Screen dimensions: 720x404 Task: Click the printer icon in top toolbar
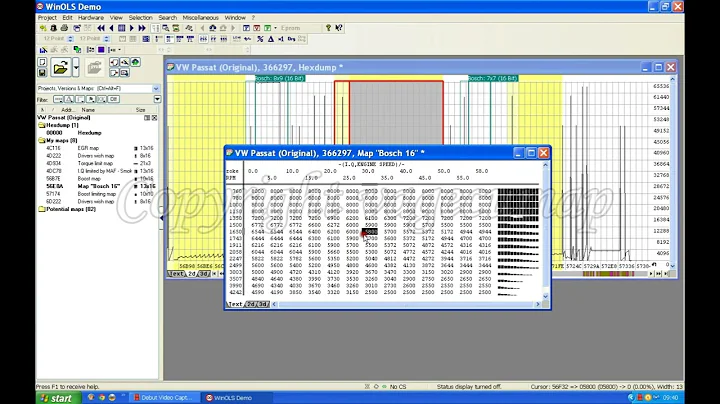click(65, 28)
